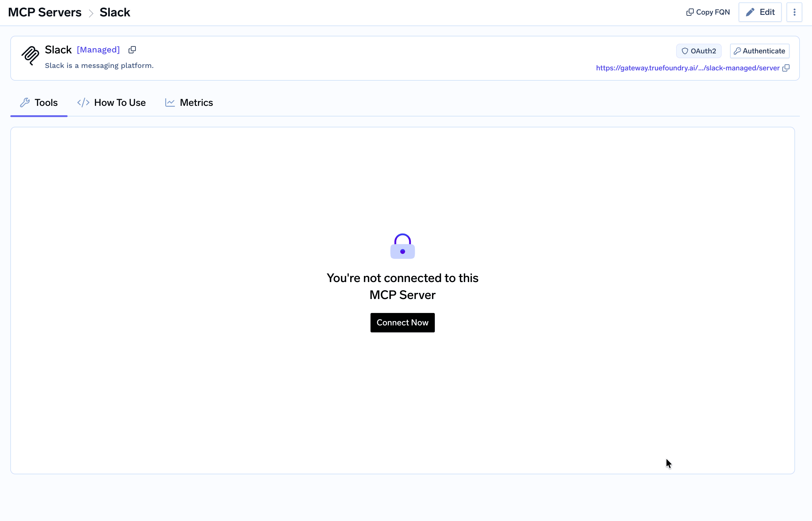
Task: Click 'Slack is a messaging platform.' description
Action: 99,66
